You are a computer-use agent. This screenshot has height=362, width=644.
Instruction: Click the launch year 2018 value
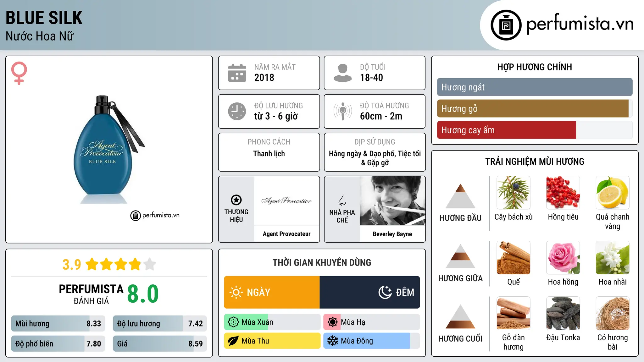pyautogui.click(x=264, y=78)
